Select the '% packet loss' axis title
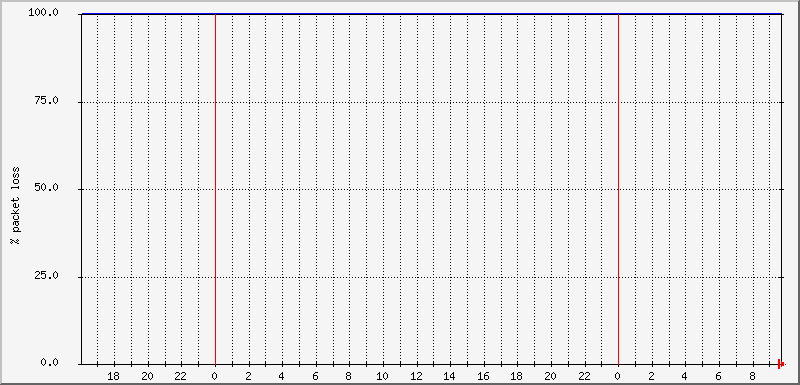Image resolution: width=800 pixels, height=385 pixels. [x=16, y=206]
